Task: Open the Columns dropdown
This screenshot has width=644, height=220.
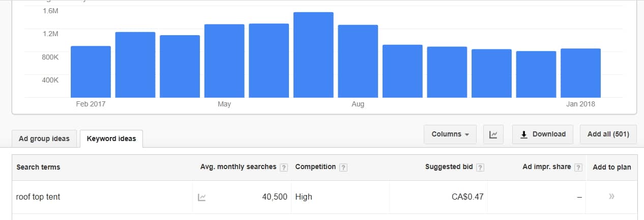Action: click(x=450, y=134)
